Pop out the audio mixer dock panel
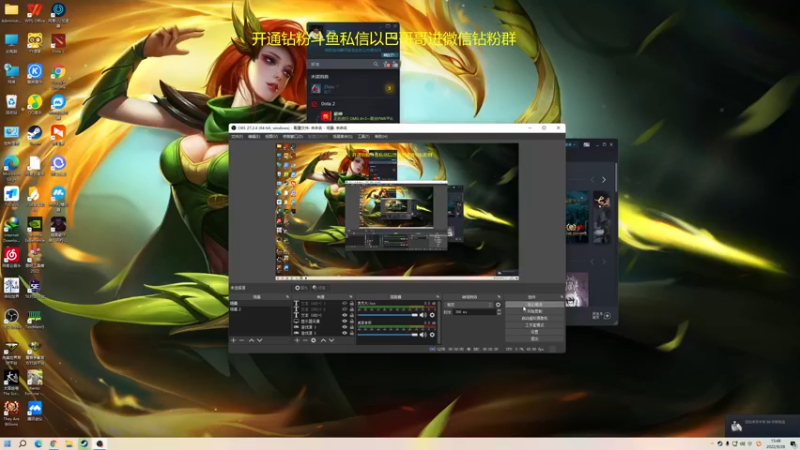800x450 pixels. point(437,297)
